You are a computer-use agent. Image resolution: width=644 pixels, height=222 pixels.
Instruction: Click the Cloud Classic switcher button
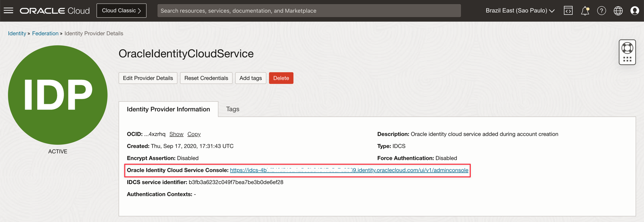[x=121, y=11]
